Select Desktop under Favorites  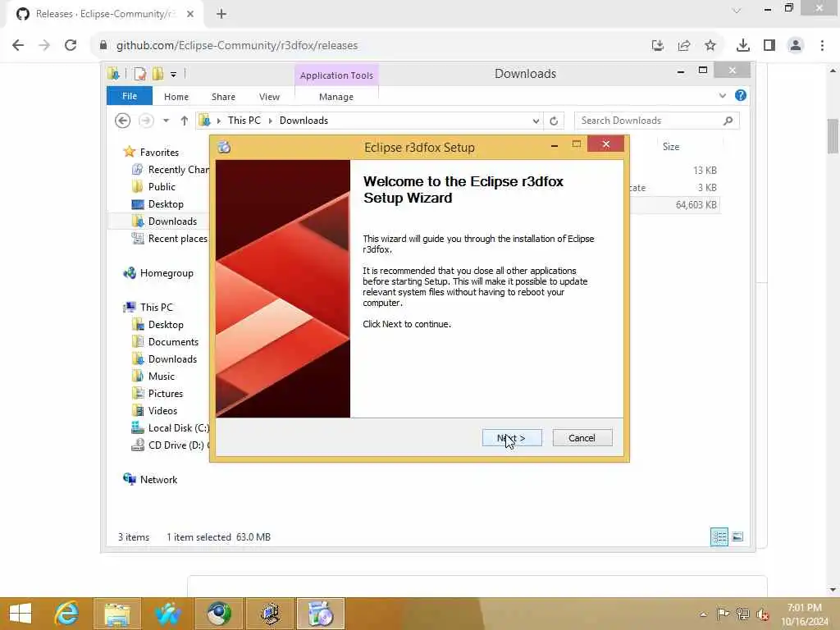pyautogui.click(x=166, y=204)
